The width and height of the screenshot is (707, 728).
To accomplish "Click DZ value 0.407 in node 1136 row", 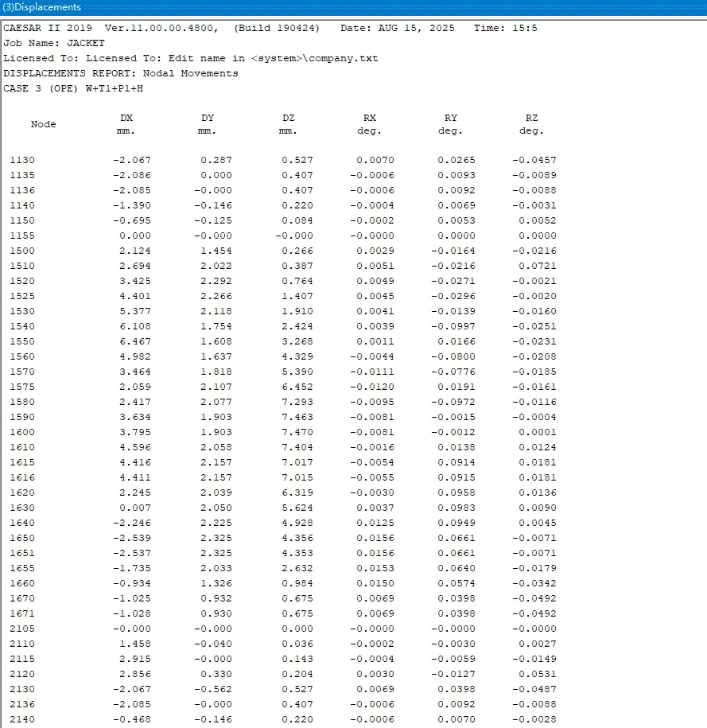I will tap(297, 190).
